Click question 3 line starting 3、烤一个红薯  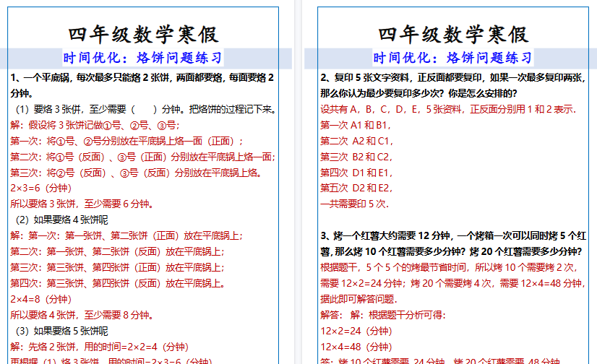pyautogui.click(x=453, y=236)
